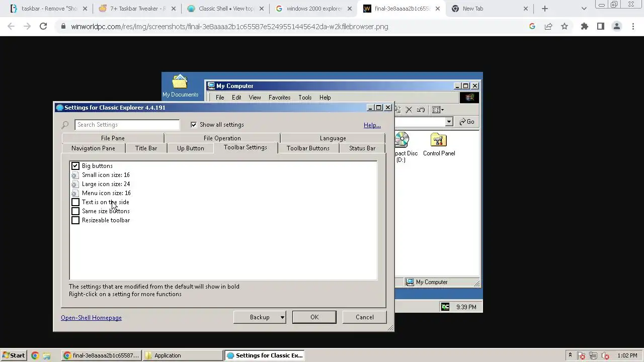Click the Undo icon in My Computer toolbar

[x=421, y=110]
